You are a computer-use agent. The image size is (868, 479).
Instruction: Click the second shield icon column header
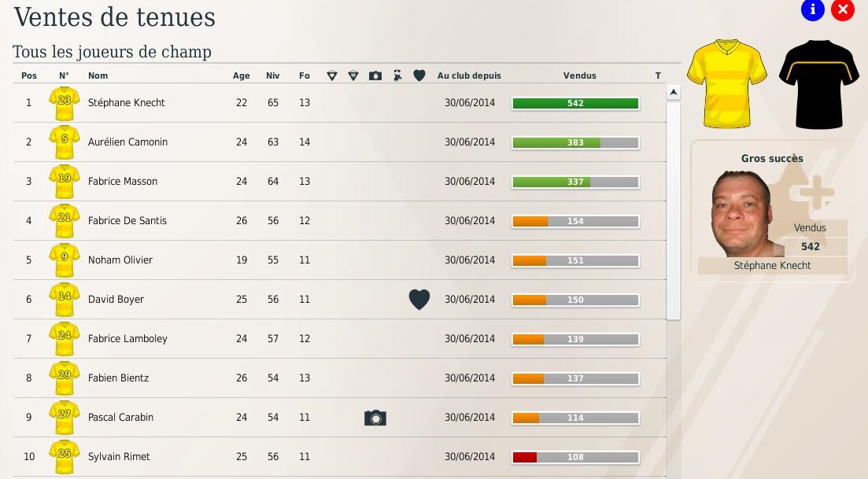click(353, 76)
